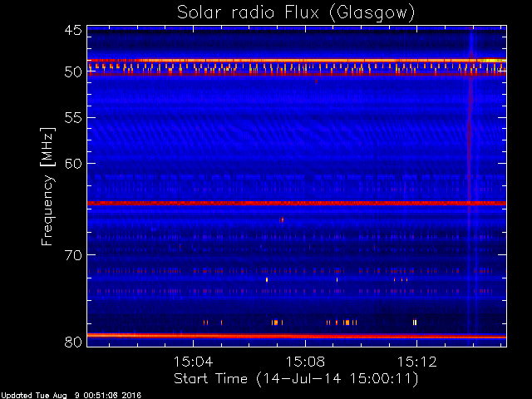Click the 'Start Time (14-Jul-14 15:00:11)' label
532x399 pixels.
pos(296,379)
